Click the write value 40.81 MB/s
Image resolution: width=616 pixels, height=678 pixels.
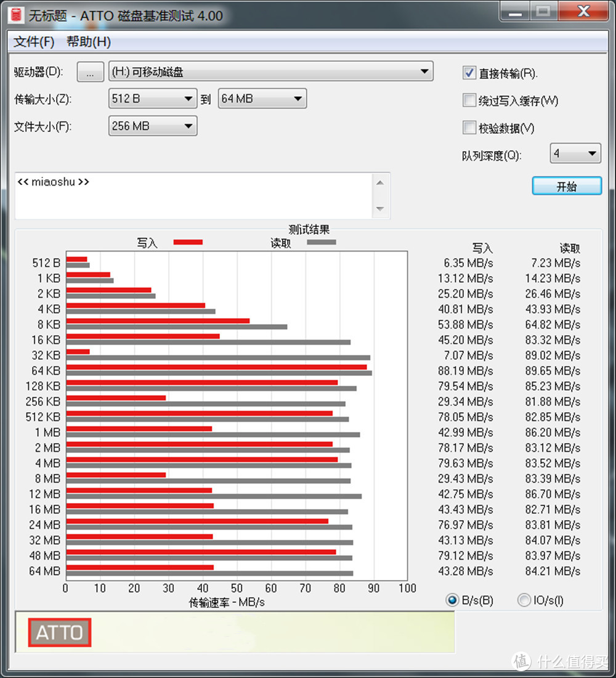(466, 309)
